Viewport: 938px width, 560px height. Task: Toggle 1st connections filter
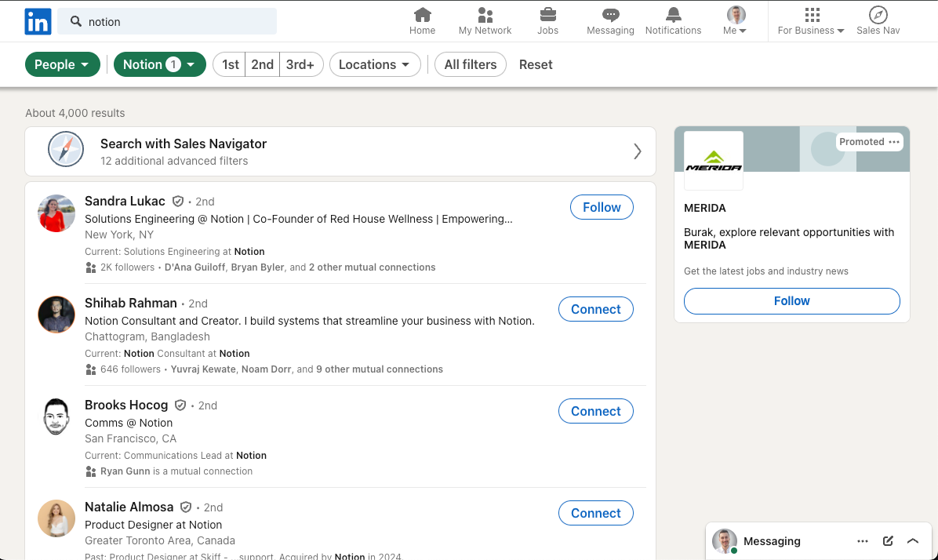pos(230,64)
